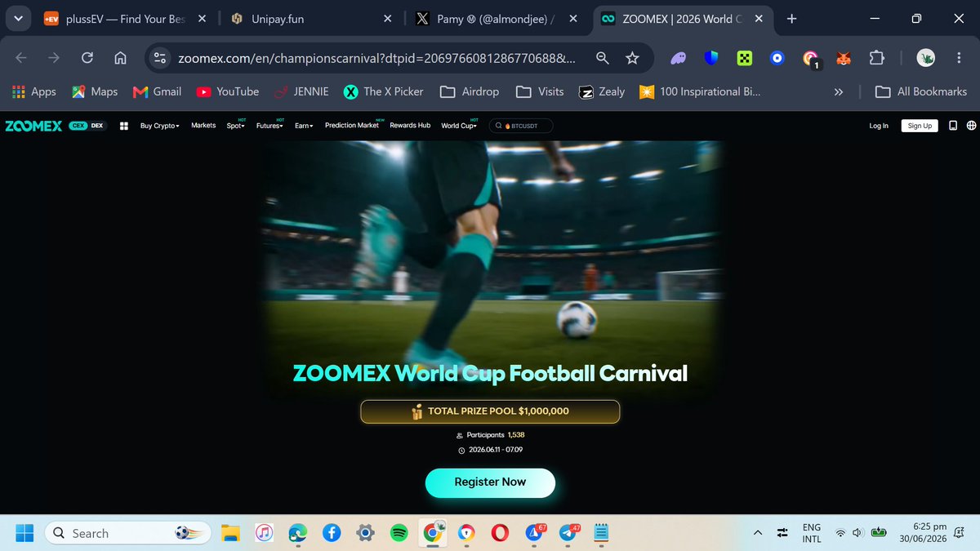
Task: Expand the Futures menu
Action: click(x=269, y=126)
